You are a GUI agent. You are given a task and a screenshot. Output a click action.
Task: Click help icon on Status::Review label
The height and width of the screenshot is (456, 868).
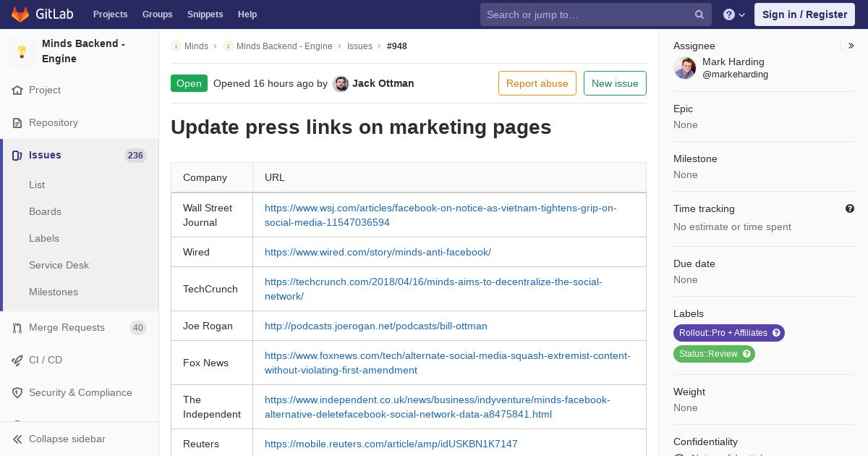coord(746,354)
